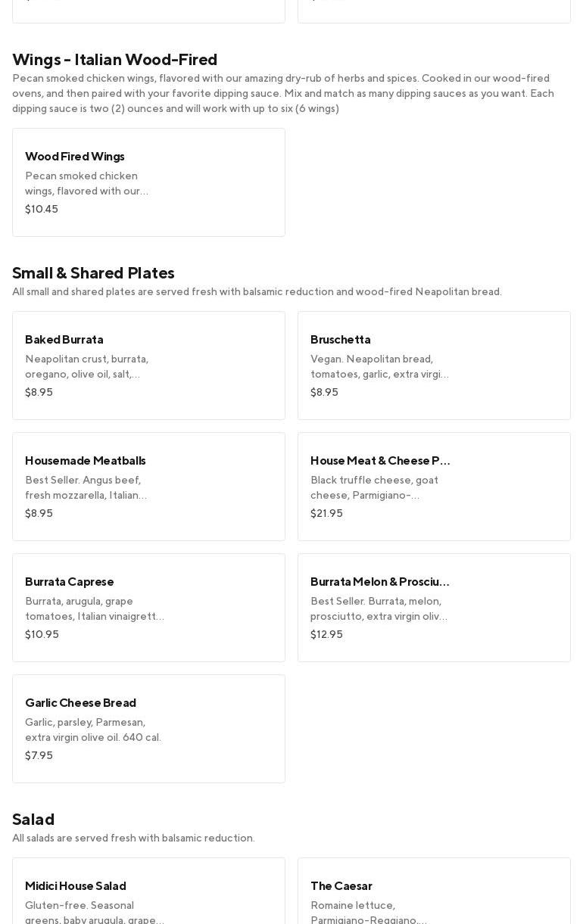Choose the Bruschetta menu card

click(x=434, y=365)
